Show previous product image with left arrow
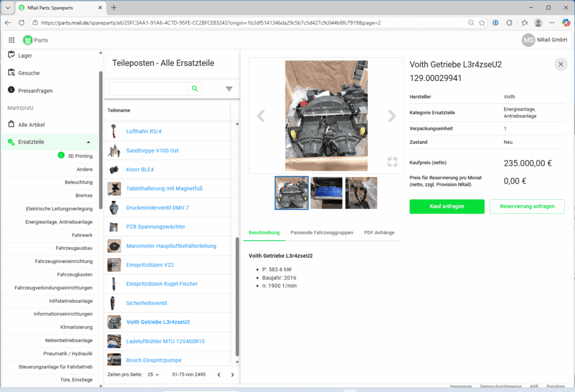Screen dimensions: 575x392 pyautogui.click(x=261, y=116)
